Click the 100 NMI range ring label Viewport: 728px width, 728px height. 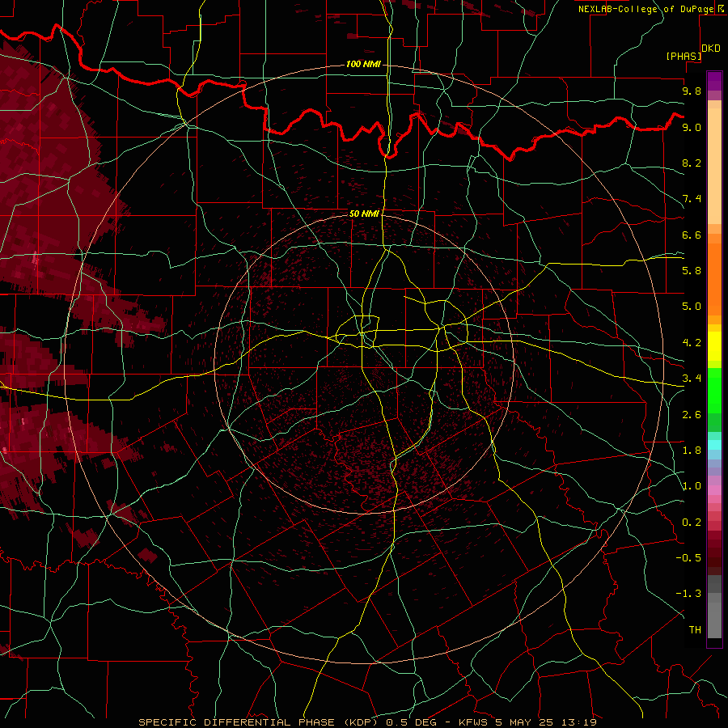363,64
